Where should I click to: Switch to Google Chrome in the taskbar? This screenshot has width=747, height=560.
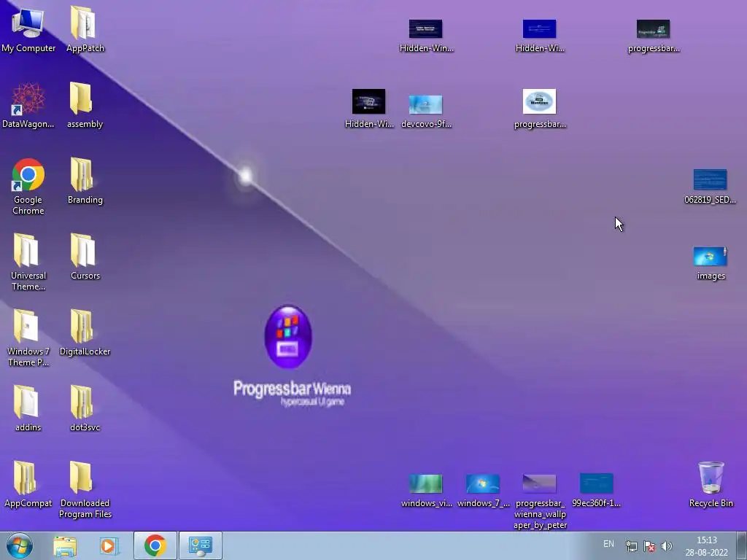(x=155, y=545)
